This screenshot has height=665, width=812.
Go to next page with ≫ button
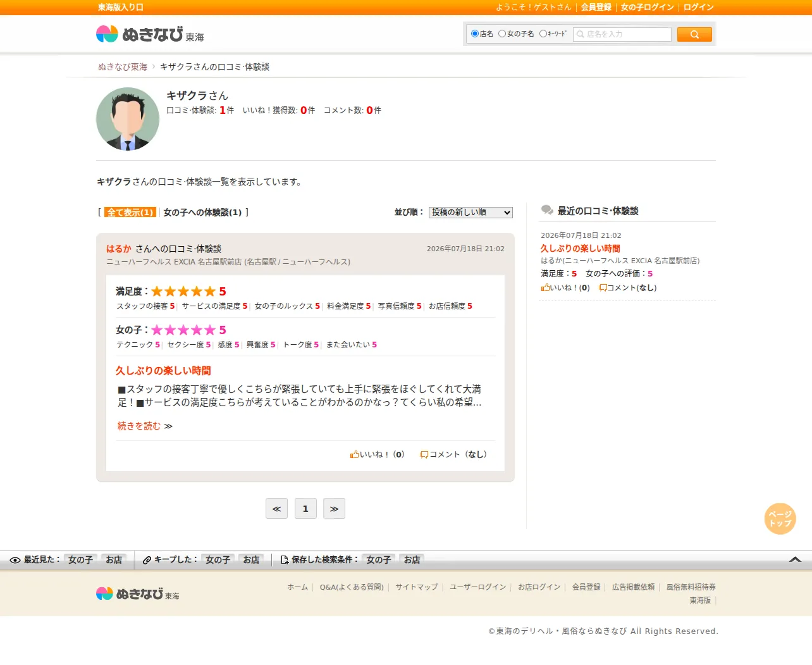[x=334, y=509]
